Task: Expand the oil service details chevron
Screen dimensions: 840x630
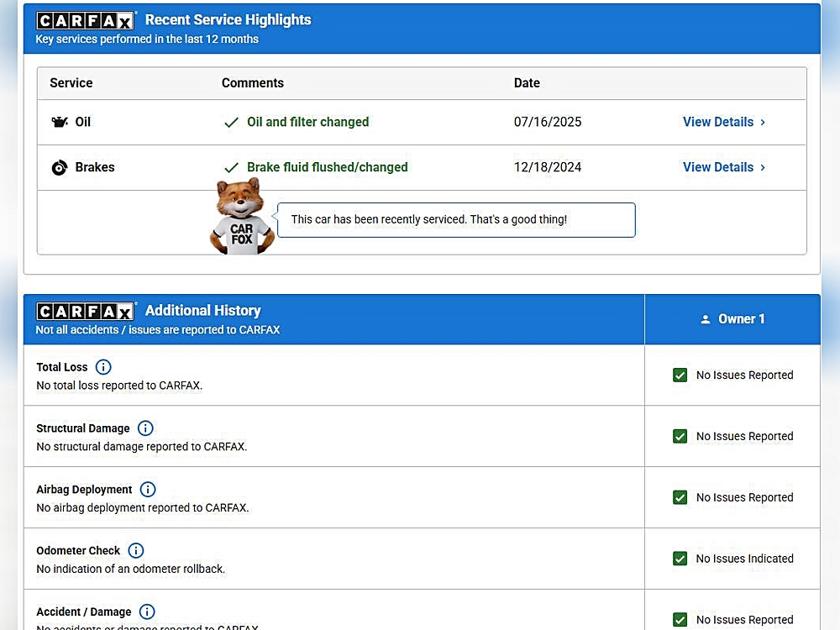Action: pos(763,123)
